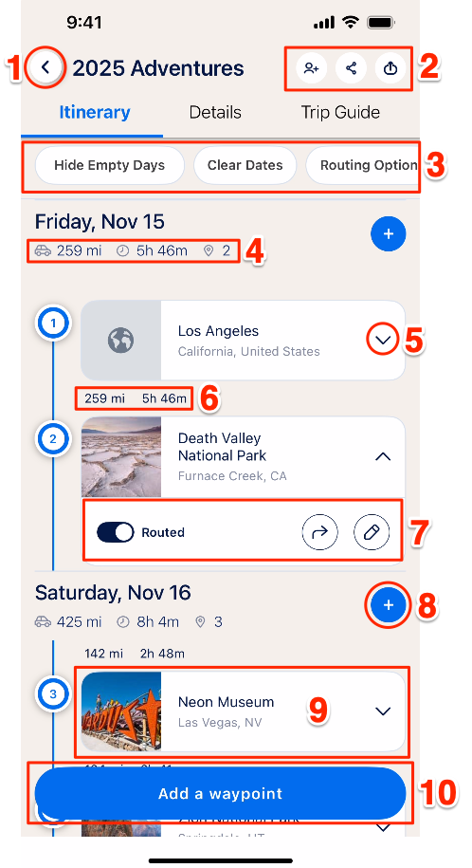Tap the Hide Empty Days chip

pyautogui.click(x=110, y=165)
